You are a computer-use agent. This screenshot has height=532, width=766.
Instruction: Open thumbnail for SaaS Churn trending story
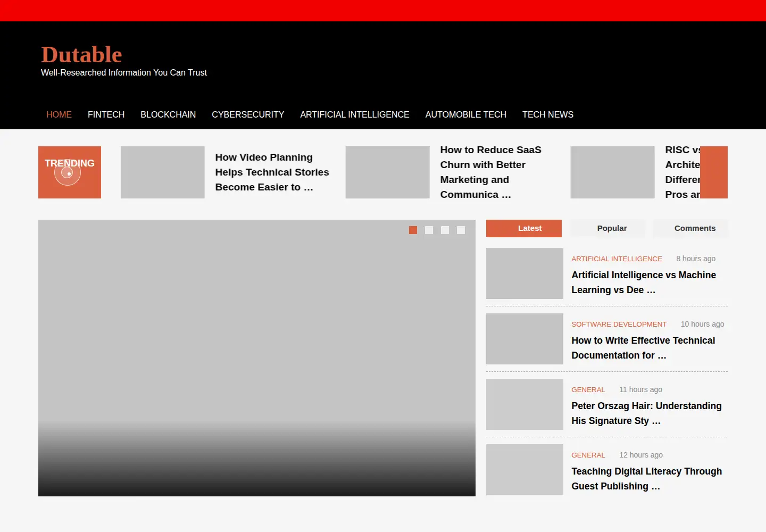(x=388, y=172)
